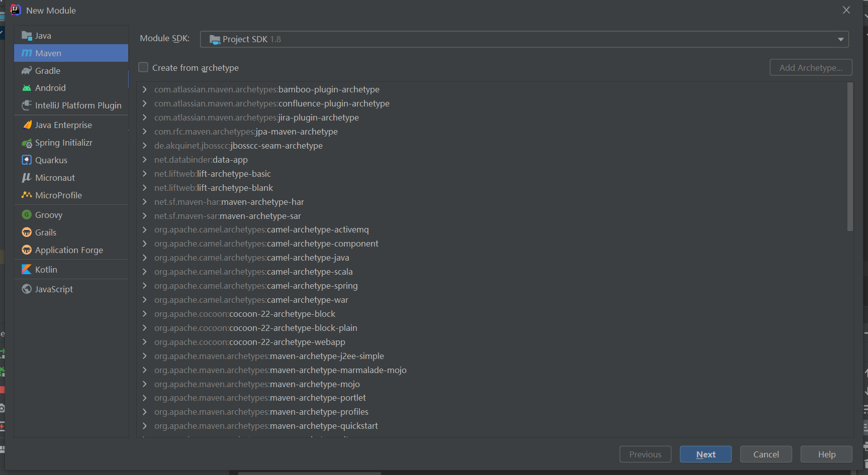
Task: Choose Application Forge module type
Action: pyautogui.click(x=71, y=250)
